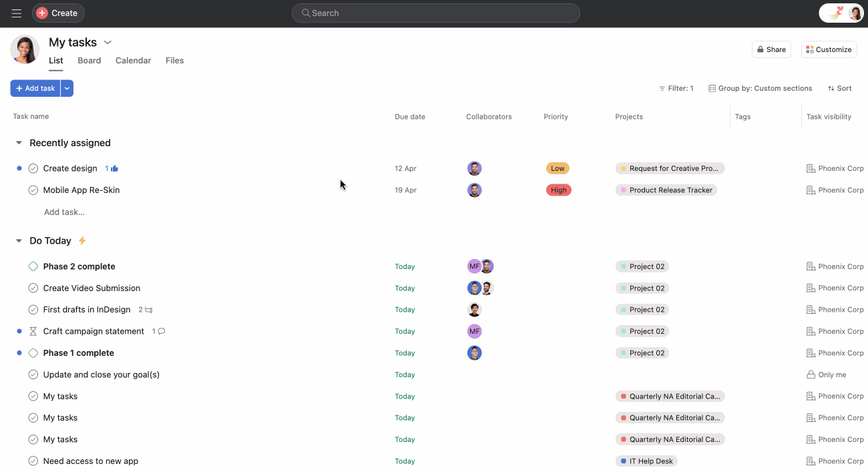Collapse the Recently assigned section
Viewport: 868px width, 474px height.
click(x=19, y=143)
